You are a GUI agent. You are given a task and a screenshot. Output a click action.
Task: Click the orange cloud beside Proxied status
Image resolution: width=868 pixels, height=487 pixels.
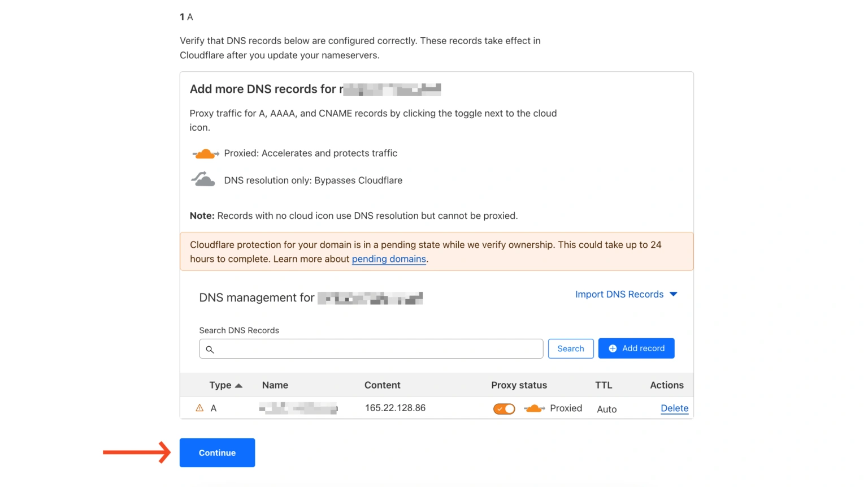pos(534,408)
